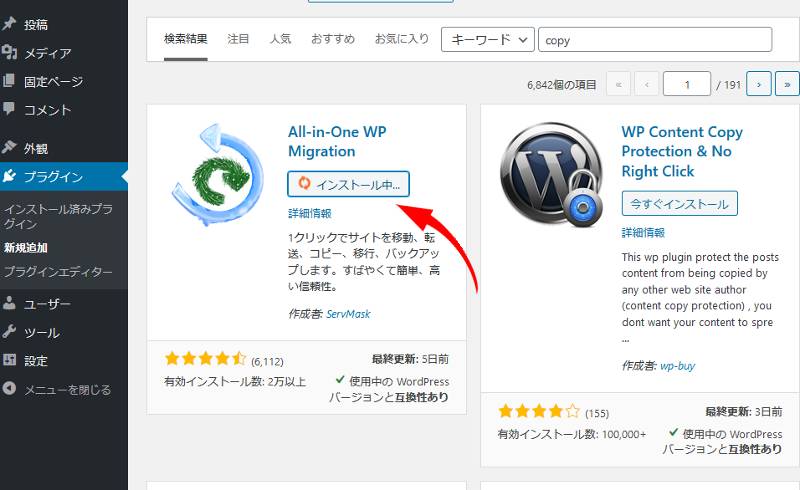Click 今すぐインストール for WP Content Copy Protection
The height and width of the screenshot is (490, 800).
pyautogui.click(x=680, y=204)
